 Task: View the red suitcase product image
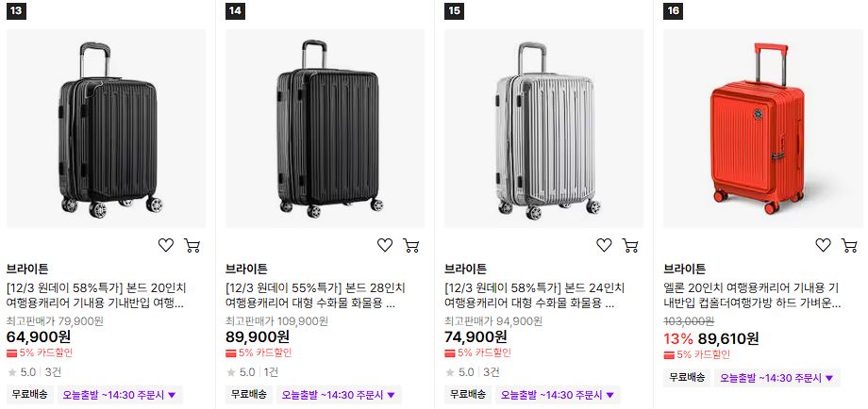763,129
